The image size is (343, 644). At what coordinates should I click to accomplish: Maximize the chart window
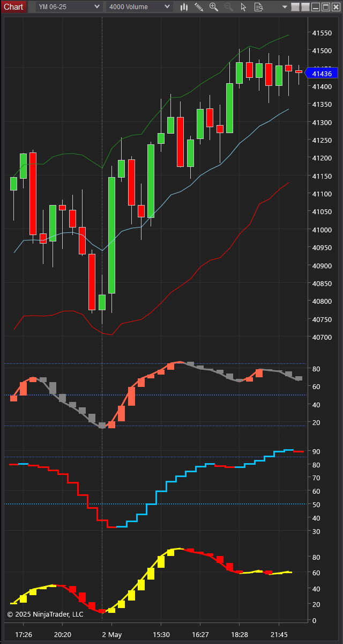325,7
